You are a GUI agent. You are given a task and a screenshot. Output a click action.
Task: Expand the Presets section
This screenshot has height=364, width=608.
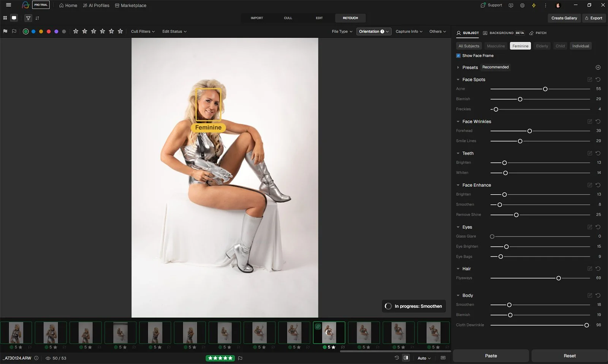(x=458, y=68)
